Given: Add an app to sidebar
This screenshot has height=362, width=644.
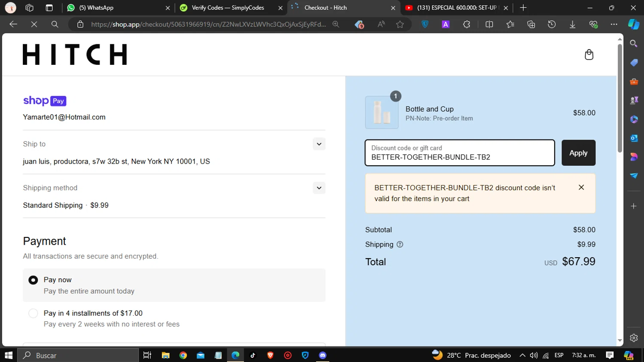Looking at the screenshot, I should point(634,206).
